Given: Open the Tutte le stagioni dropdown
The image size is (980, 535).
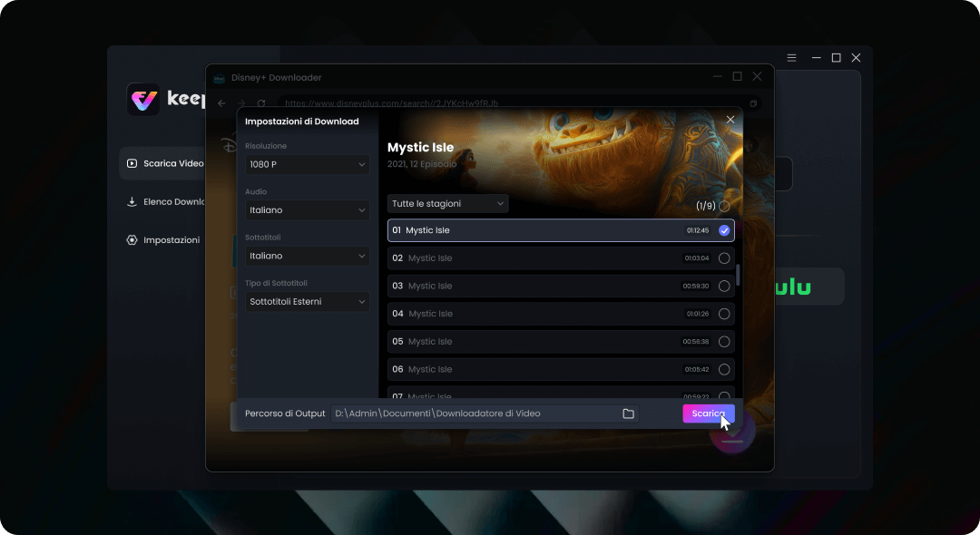Looking at the screenshot, I should (447, 204).
